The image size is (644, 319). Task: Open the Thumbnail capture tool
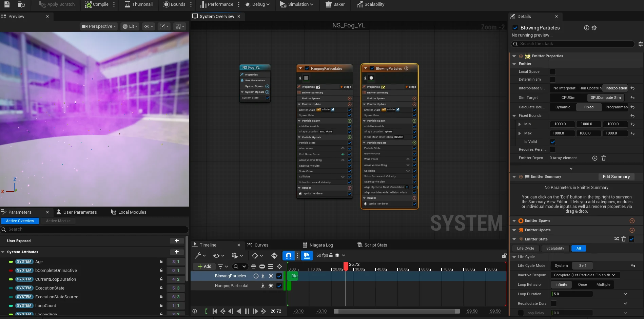point(138,4)
